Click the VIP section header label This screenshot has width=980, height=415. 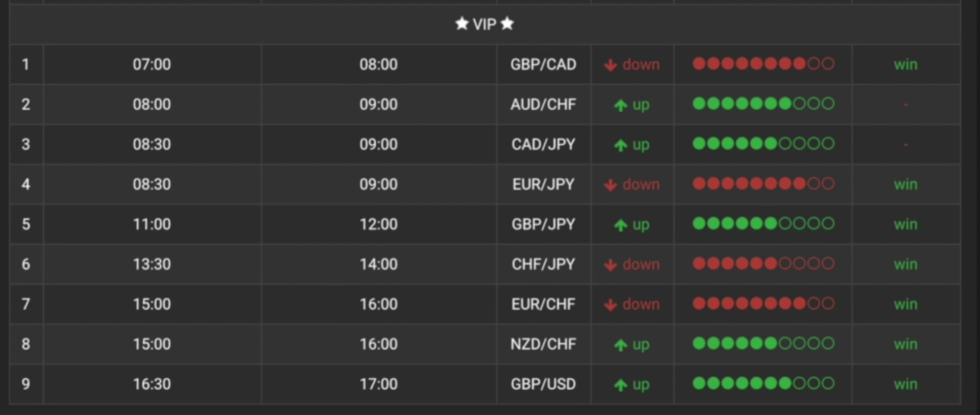click(485, 25)
